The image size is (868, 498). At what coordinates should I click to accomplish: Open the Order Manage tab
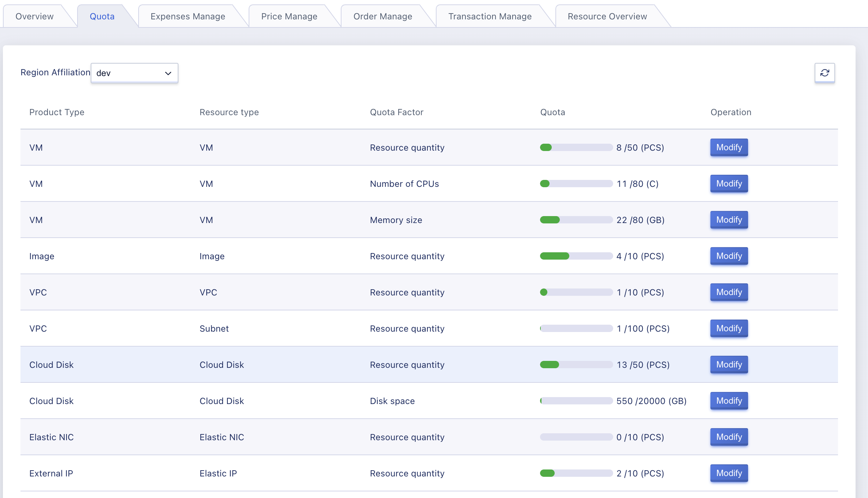[383, 16]
